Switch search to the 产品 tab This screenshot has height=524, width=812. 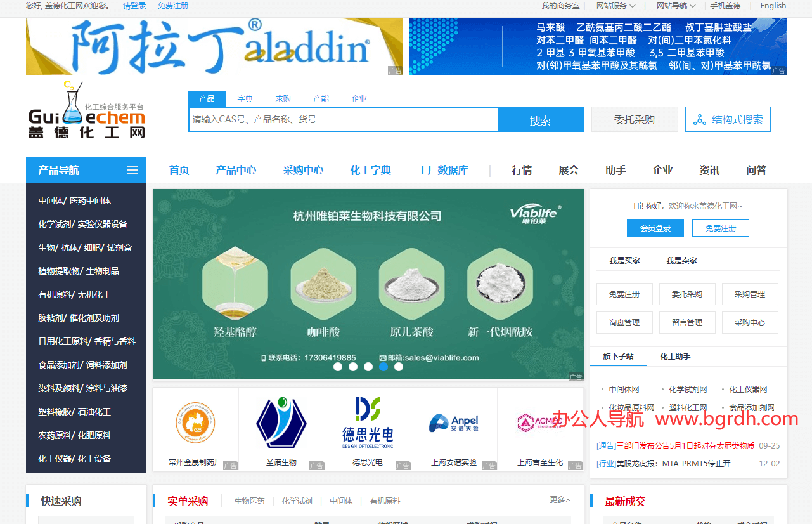[207, 99]
